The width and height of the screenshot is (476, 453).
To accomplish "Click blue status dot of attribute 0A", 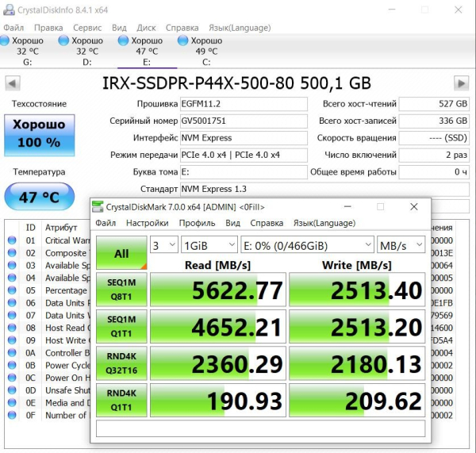I will [12, 353].
